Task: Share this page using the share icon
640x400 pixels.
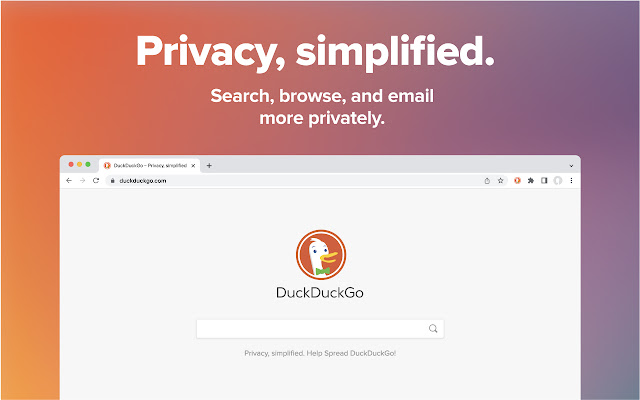Action: click(x=487, y=181)
